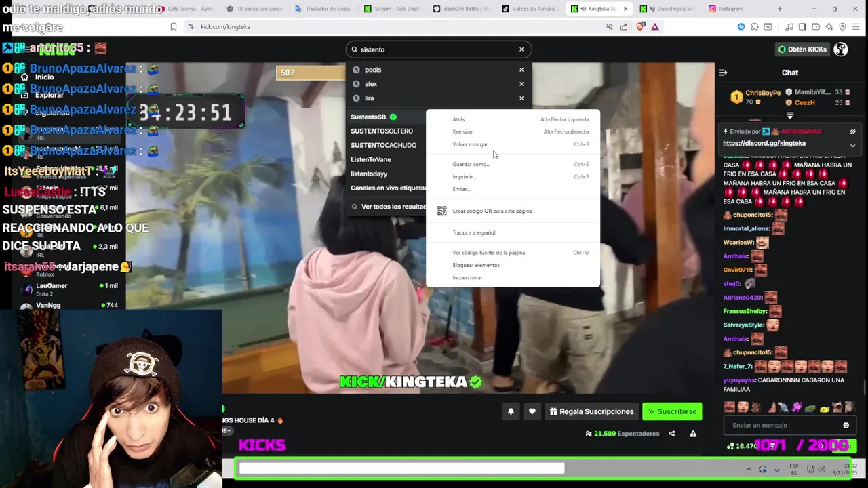Viewport: 868px width, 488px height.
Task: Remove 'lira' from recent searches
Action: click(521, 98)
